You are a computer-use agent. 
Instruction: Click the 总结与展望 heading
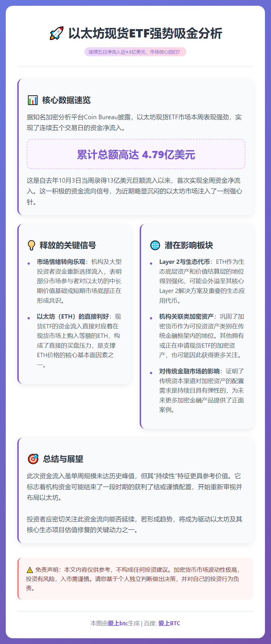tap(63, 459)
